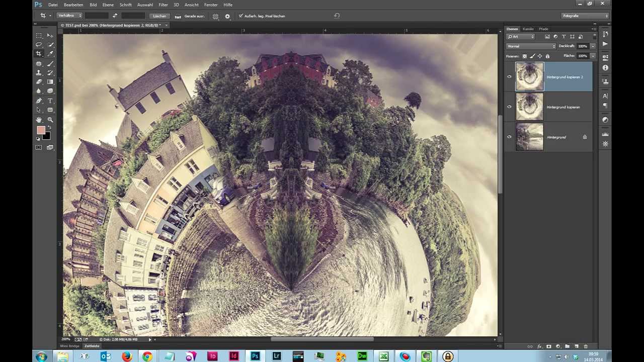This screenshot has width=644, height=362.
Task: Select the Move tool
Action: pyautogui.click(x=50, y=35)
